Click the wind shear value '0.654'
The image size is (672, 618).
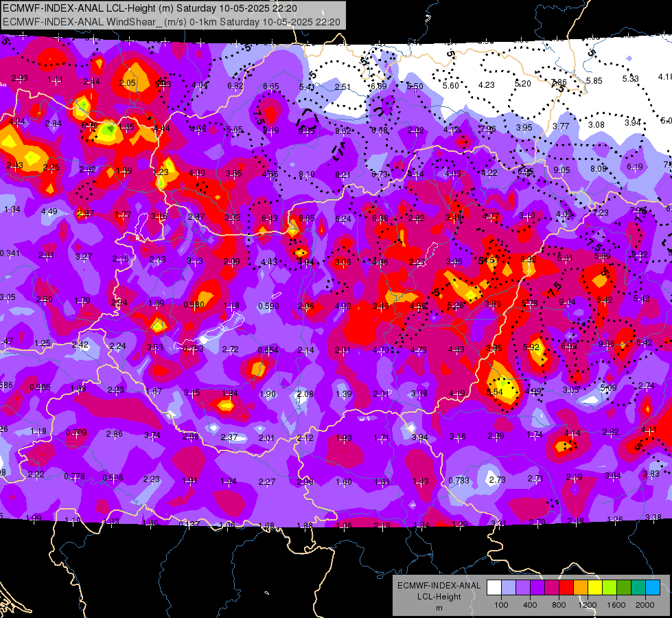tap(268, 350)
